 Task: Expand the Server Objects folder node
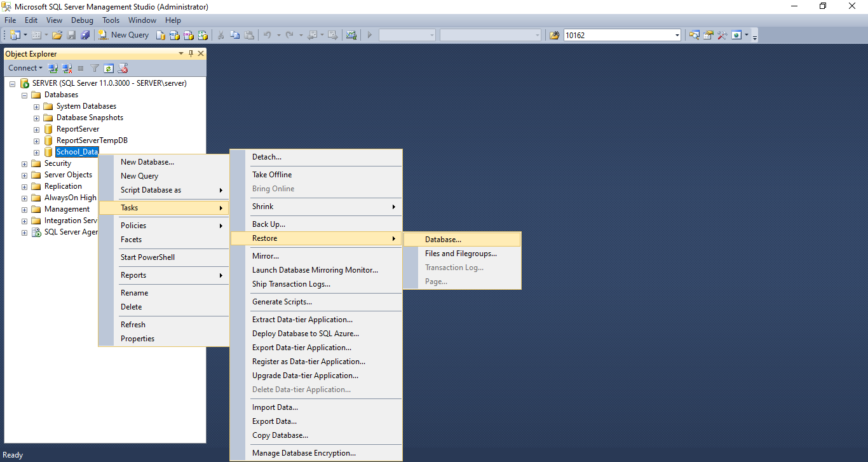pyautogui.click(x=24, y=175)
